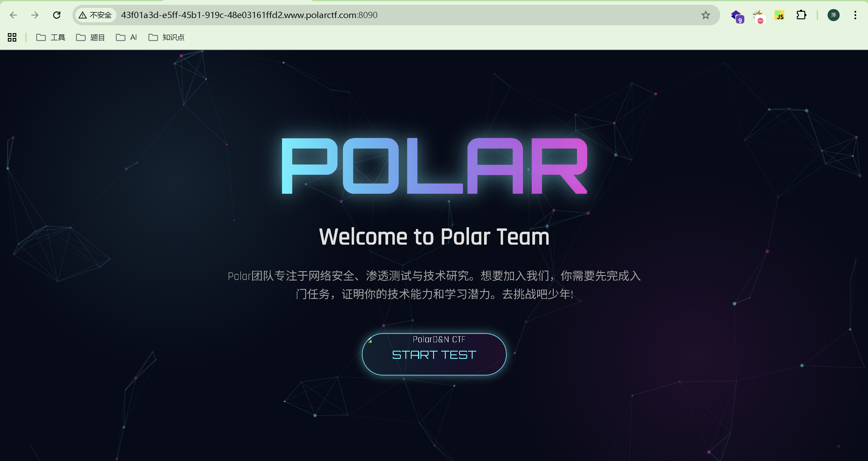Toggle the yellow JS extension icon
Viewport: 868px width, 461px height.
779,15
